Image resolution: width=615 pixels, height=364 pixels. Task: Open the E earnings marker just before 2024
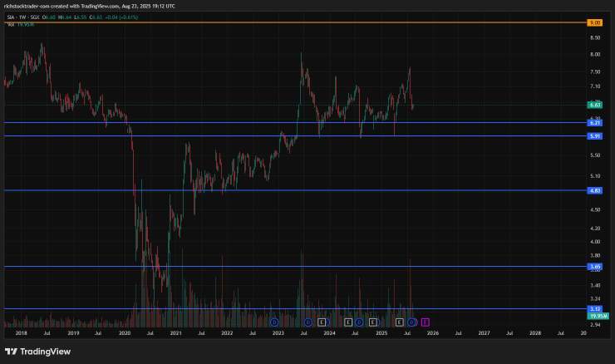pos(322,322)
